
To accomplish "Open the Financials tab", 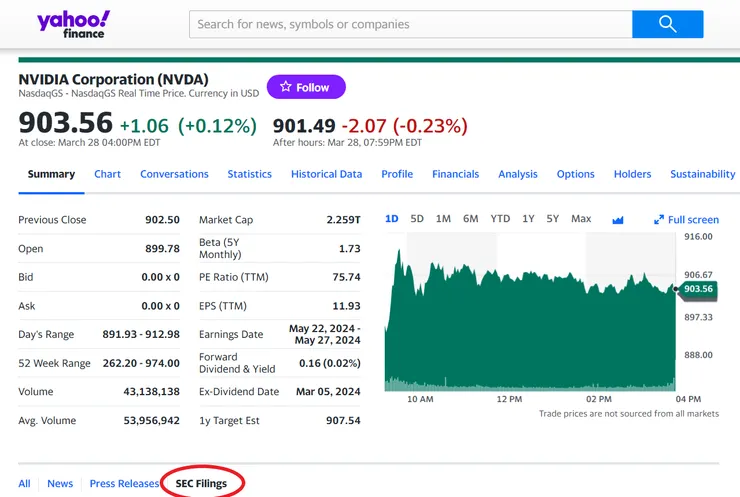I will click(455, 174).
